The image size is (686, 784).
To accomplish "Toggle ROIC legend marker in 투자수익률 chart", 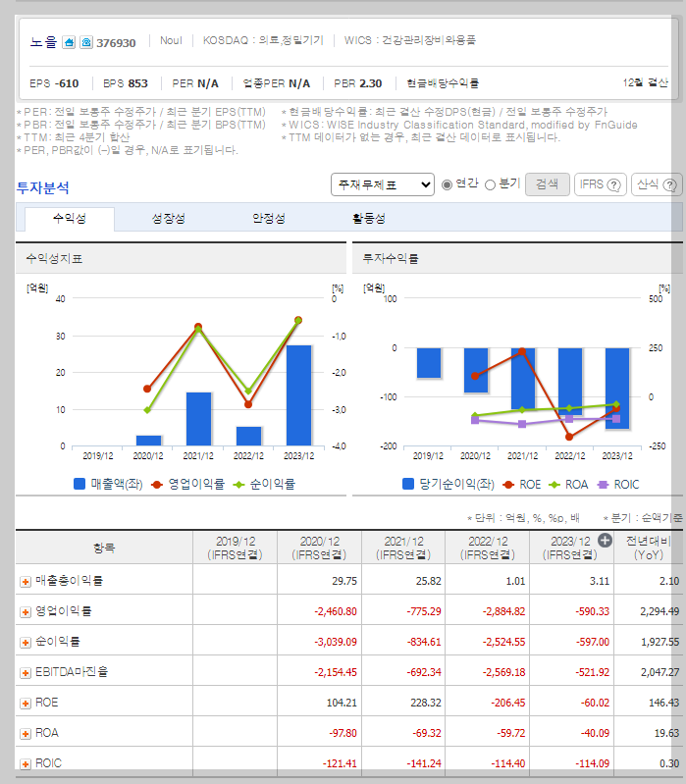I will (603, 485).
